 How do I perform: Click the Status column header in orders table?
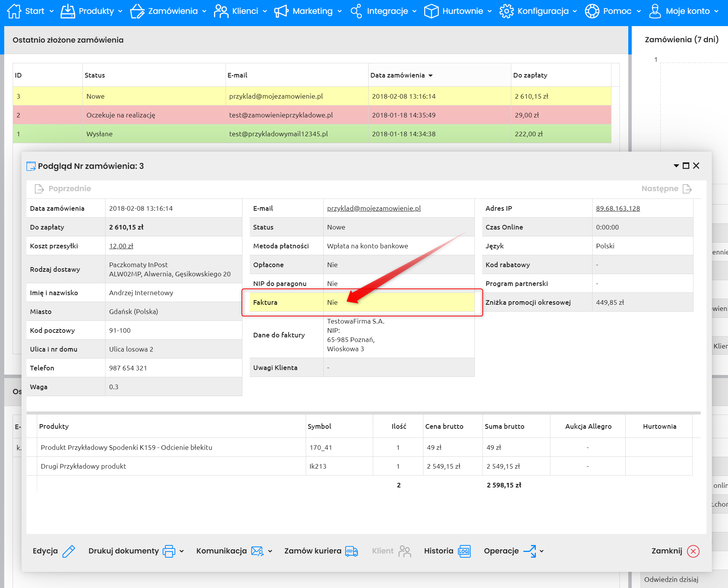tap(154, 75)
